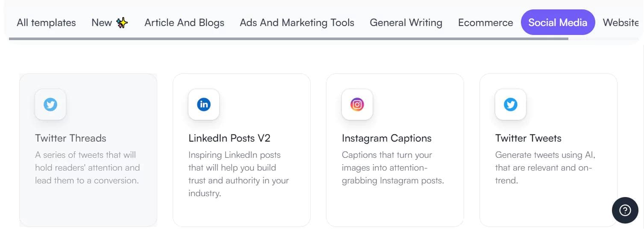644x238 pixels.
Task: Open the Twitter Threads template title
Action: (x=71, y=138)
